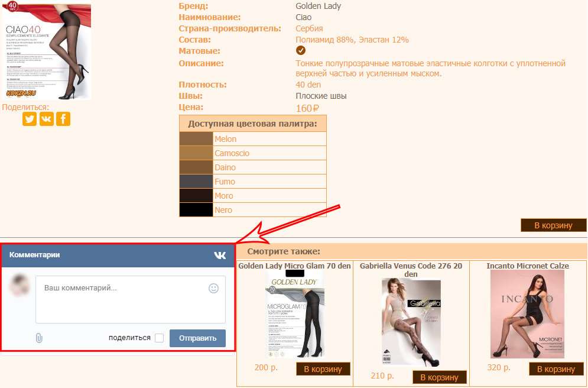Select the Daino color swatch
Viewport: 588px width, 388px height.
point(196,167)
